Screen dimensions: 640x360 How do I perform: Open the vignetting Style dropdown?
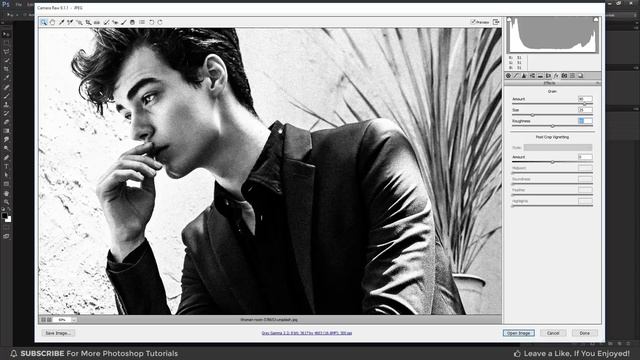pyautogui.click(x=558, y=147)
